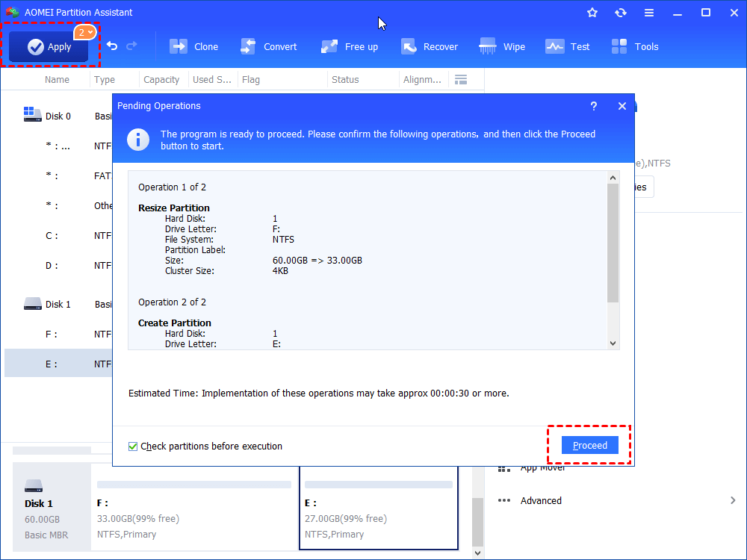Close the Pending Operations dialog
747x560 pixels.
[x=622, y=106]
